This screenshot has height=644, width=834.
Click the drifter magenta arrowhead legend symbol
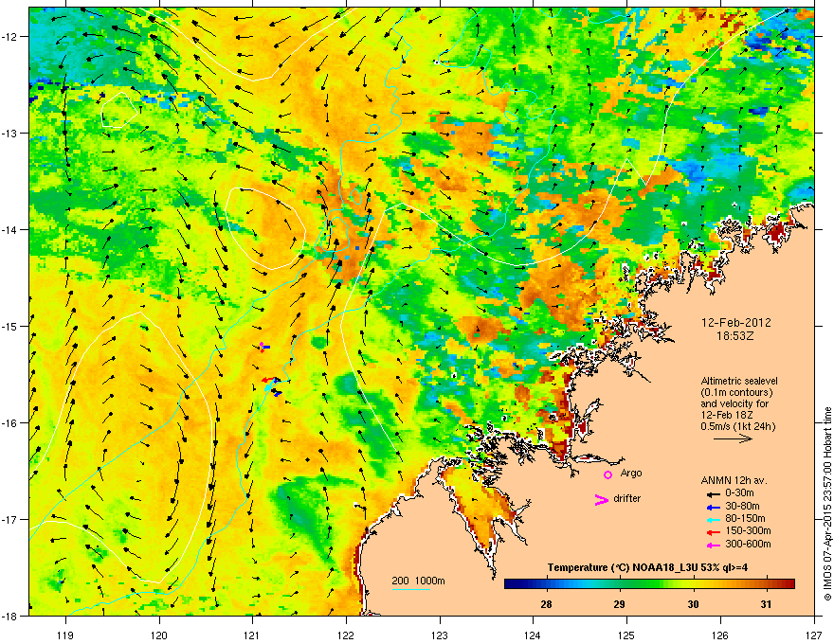coord(601,499)
